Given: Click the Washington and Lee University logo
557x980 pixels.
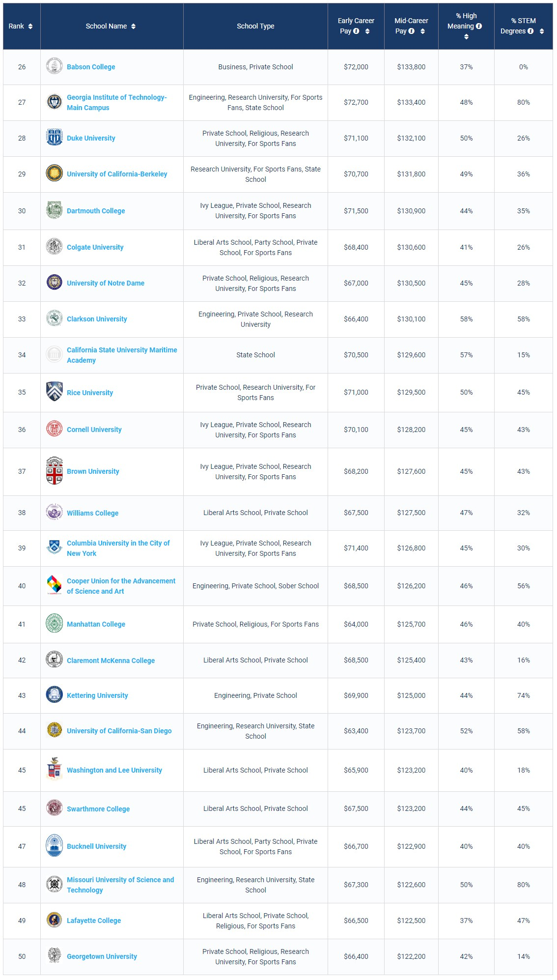Looking at the screenshot, I should click(x=55, y=770).
